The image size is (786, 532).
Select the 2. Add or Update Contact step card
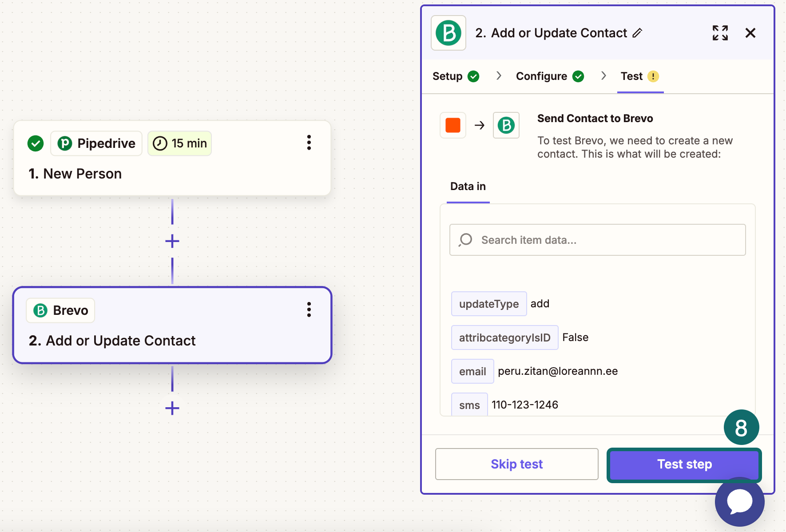tap(172, 325)
